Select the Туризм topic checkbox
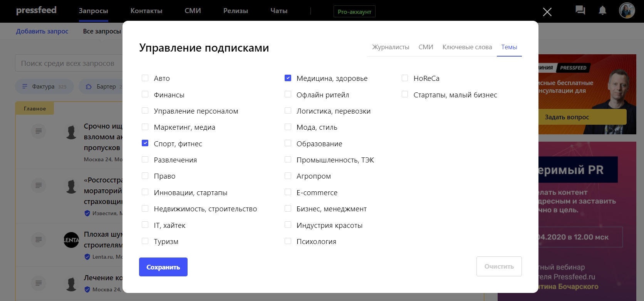The height and width of the screenshot is (301, 644). tap(145, 241)
